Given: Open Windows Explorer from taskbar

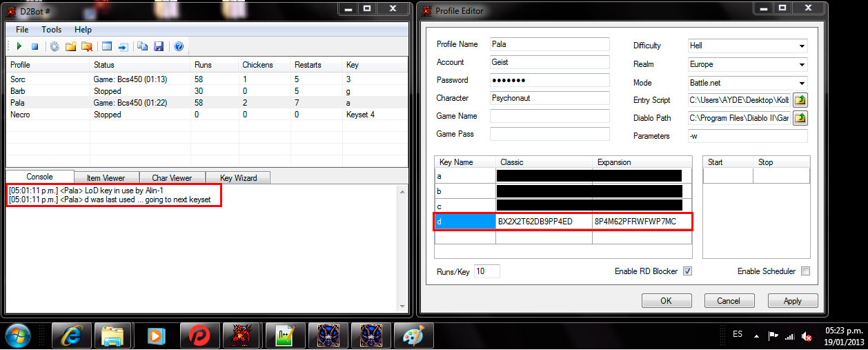Looking at the screenshot, I should (x=113, y=336).
